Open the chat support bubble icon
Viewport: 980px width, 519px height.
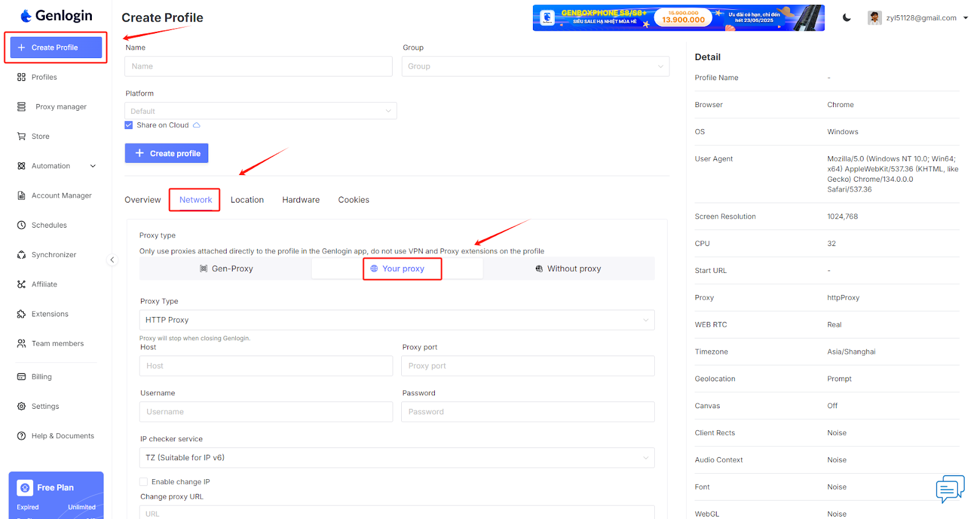[950, 488]
